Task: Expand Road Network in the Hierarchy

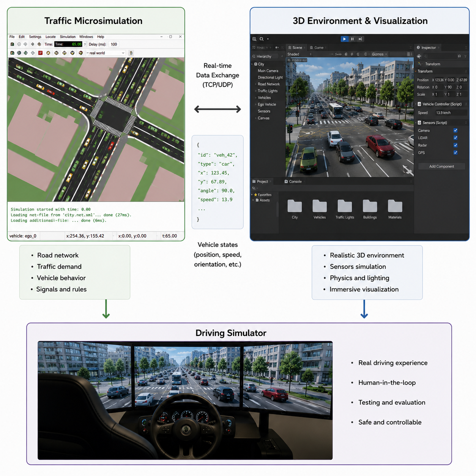Action: point(255,84)
